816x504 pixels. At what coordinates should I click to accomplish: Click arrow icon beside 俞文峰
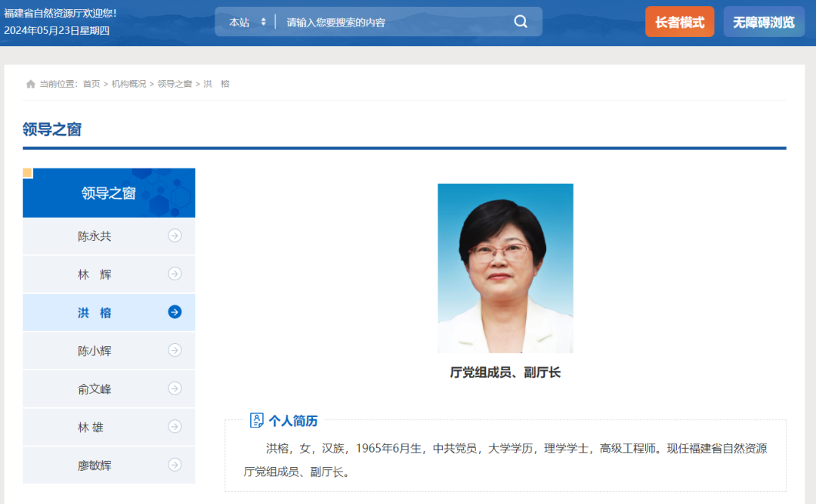tap(175, 388)
